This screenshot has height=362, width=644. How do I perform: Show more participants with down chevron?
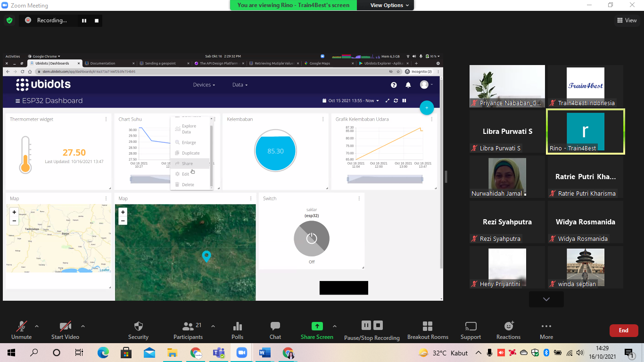[546, 299]
